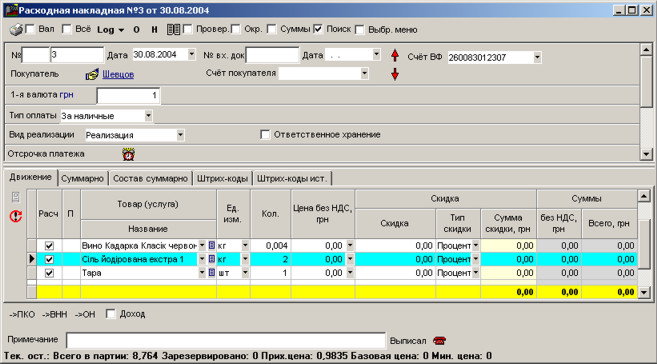Click the H toolbar button
657x364 pixels.
(x=154, y=30)
